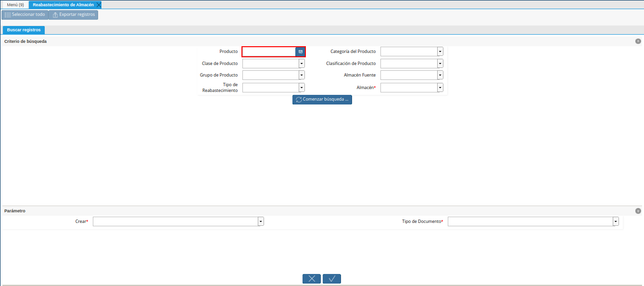
Task: Click the Producto input field
Action: pos(269,52)
